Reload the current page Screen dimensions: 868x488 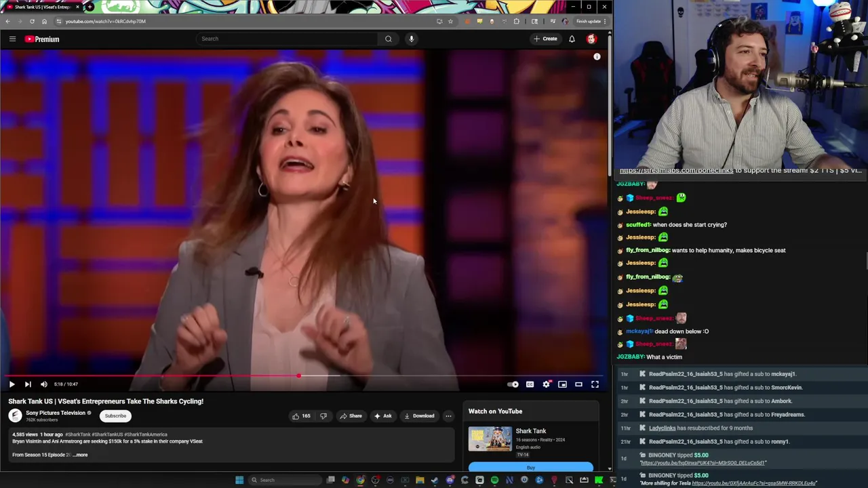pos(32,21)
